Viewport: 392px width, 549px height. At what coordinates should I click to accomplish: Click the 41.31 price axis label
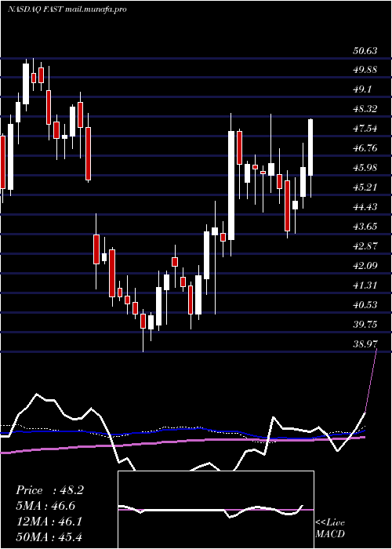pyautogui.click(x=365, y=286)
